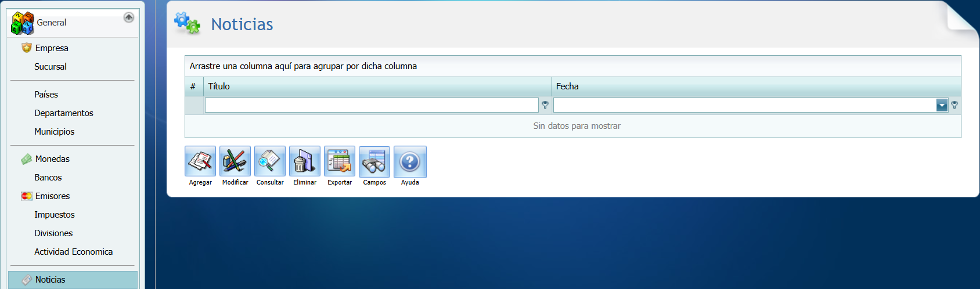Click the Empresa shield icon

point(27,48)
